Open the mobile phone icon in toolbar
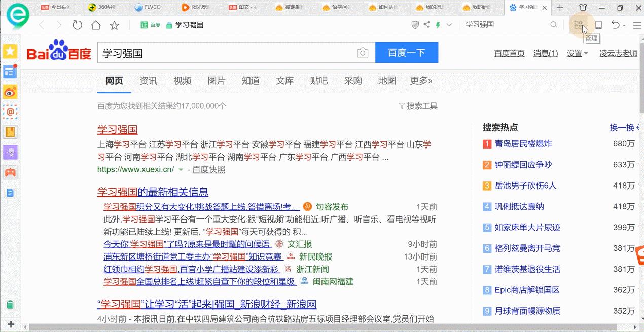Viewport: 644px width, 332px height. tap(598, 24)
